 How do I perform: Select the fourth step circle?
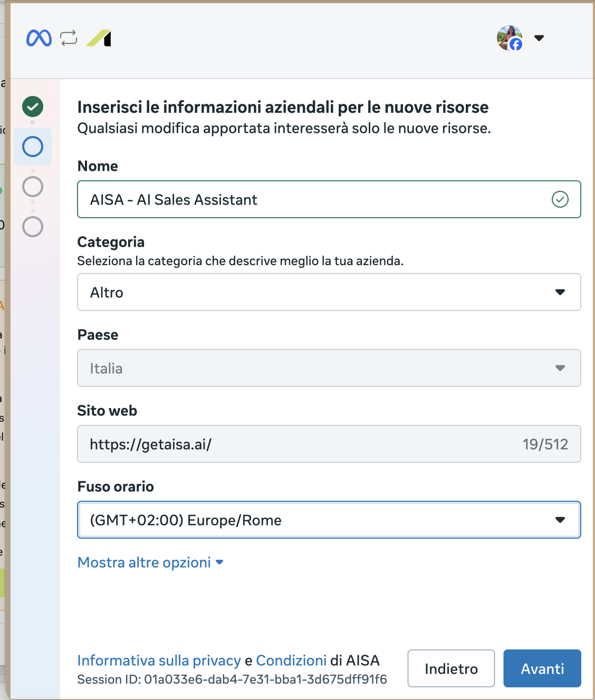33,227
